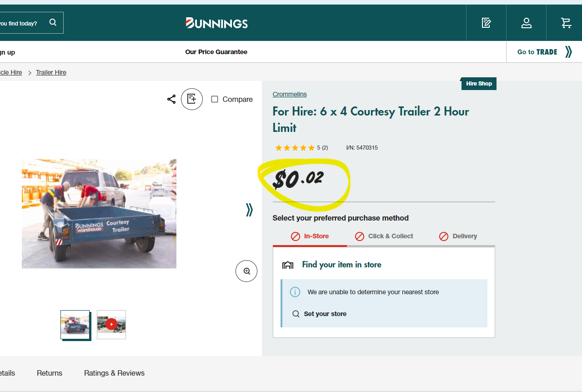Screen dimensions: 582x392
Task: Click the $0.02 price
Action: pyautogui.click(x=298, y=180)
